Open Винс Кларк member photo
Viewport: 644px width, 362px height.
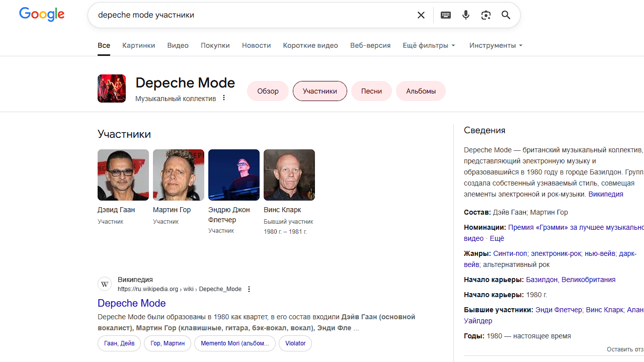[289, 175]
